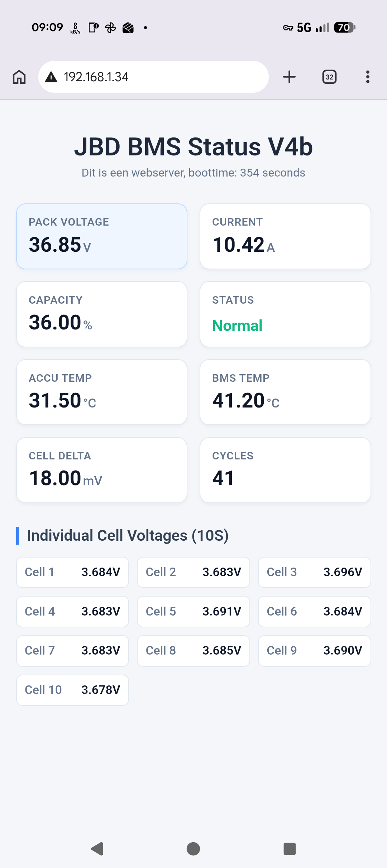This screenshot has width=387, height=868.
Task: Select the Pack Voltage card
Action: point(102,236)
